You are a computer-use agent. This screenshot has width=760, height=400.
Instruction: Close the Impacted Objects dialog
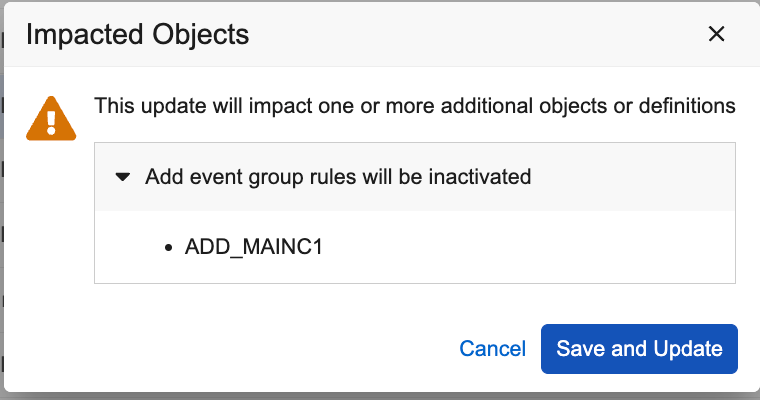pos(716,34)
